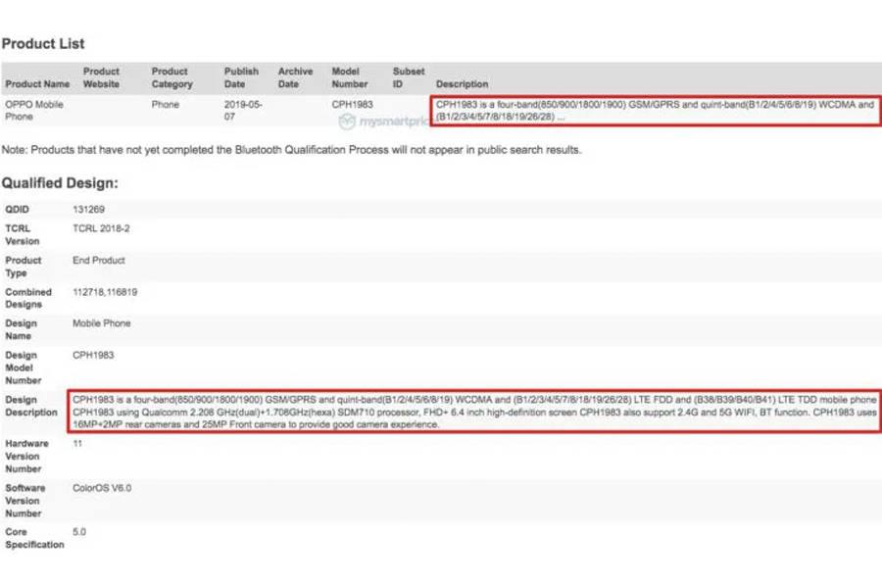
Task: Select the End Product value
Action: (98, 261)
